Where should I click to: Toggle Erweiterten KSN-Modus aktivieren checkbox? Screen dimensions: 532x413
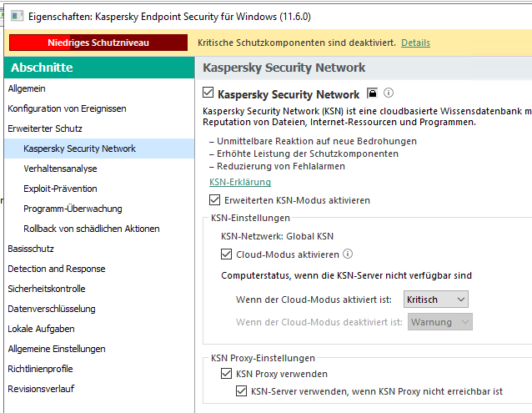point(215,200)
